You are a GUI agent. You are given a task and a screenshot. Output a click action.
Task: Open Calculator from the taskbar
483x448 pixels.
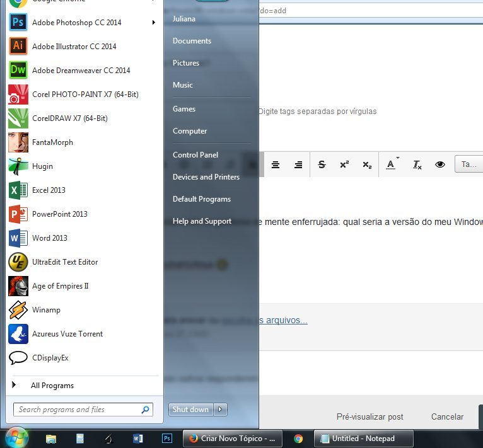point(80,439)
